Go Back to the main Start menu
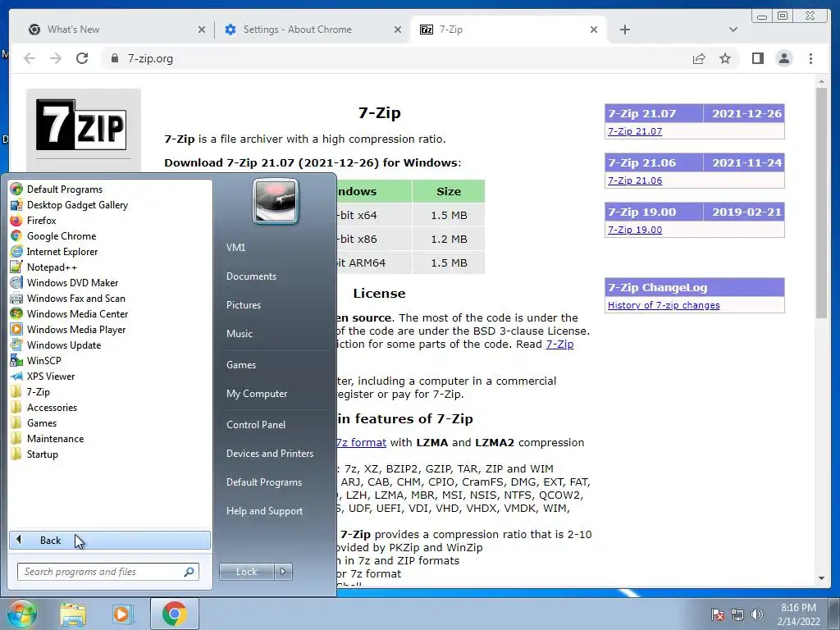This screenshot has width=840, height=630. [x=110, y=540]
